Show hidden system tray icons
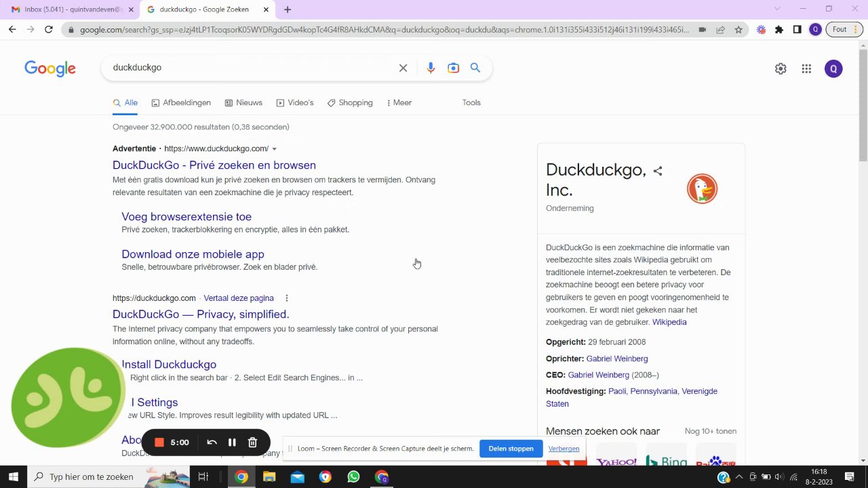The width and height of the screenshot is (868, 488). coord(738,476)
